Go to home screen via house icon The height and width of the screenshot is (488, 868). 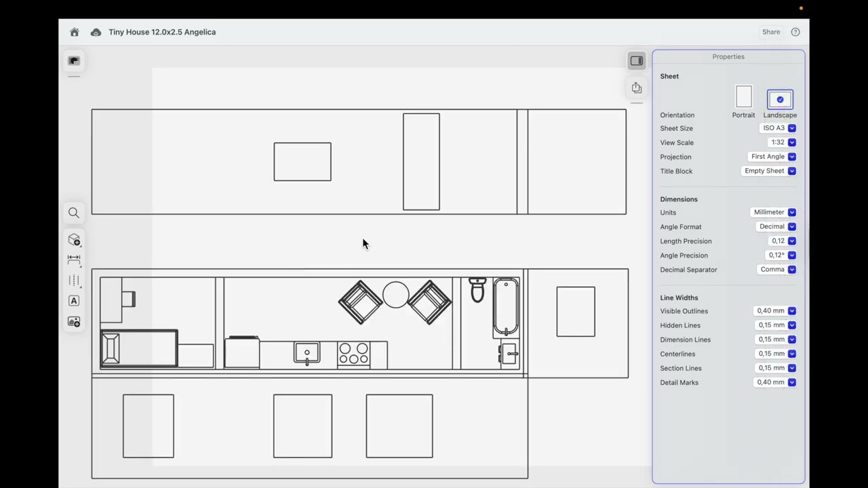click(x=75, y=32)
